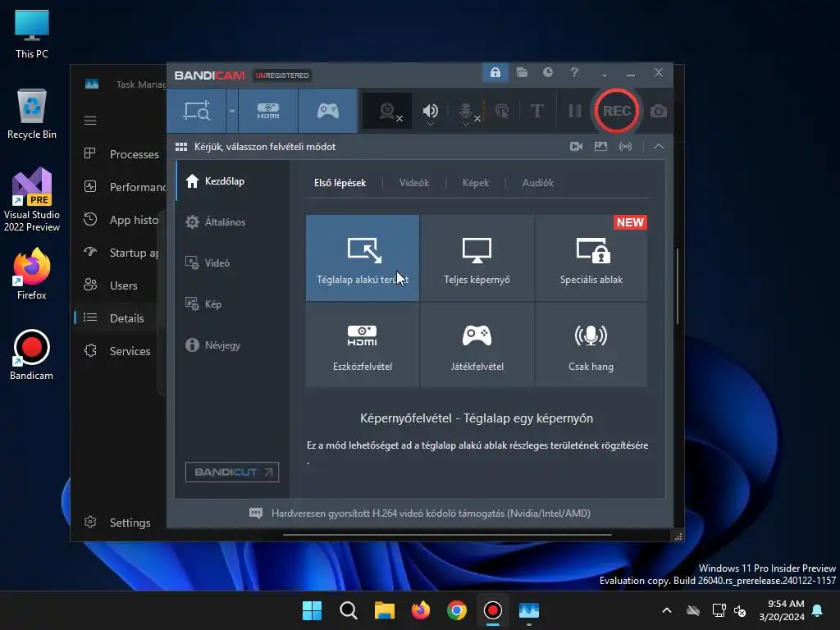This screenshot has height=630, width=840.
Task: Select the screen rectangle recording mode icon
Action: pos(197,111)
